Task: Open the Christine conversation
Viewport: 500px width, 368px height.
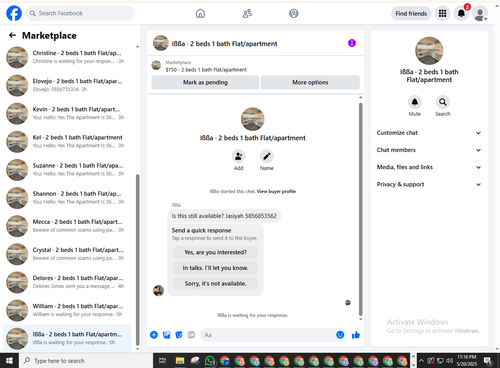Action: [68, 57]
